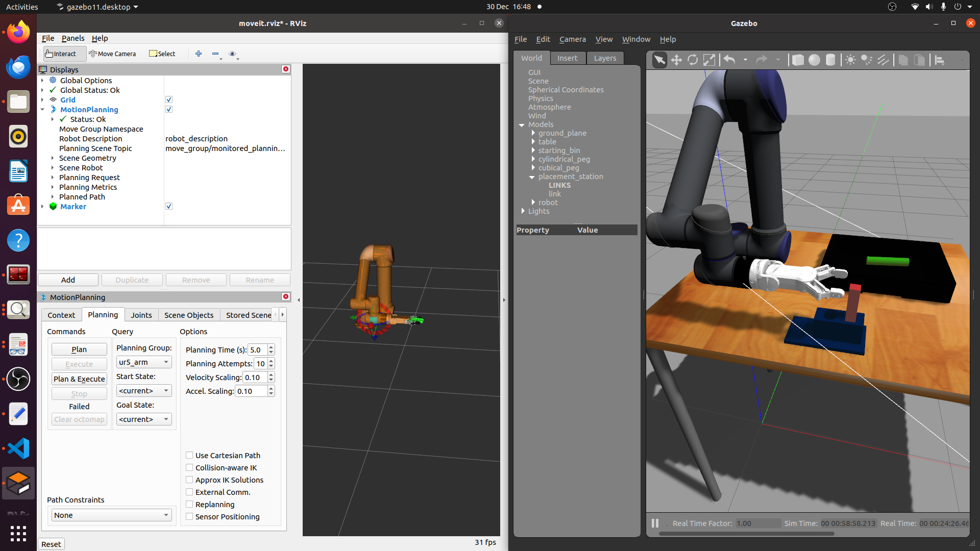The height and width of the screenshot is (551, 980).
Task: Enable the Replanning checkbox
Action: point(189,504)
